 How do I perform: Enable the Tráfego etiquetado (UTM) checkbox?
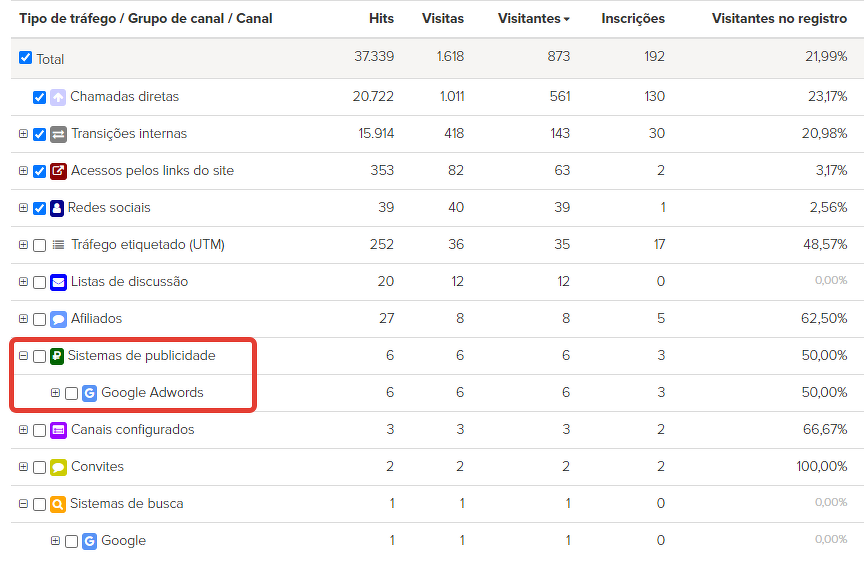(39, 245)
